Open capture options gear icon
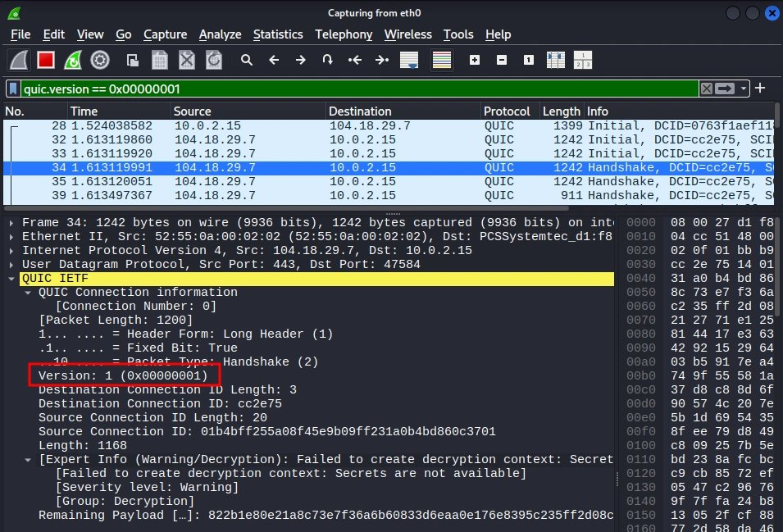 click(100, 61)
